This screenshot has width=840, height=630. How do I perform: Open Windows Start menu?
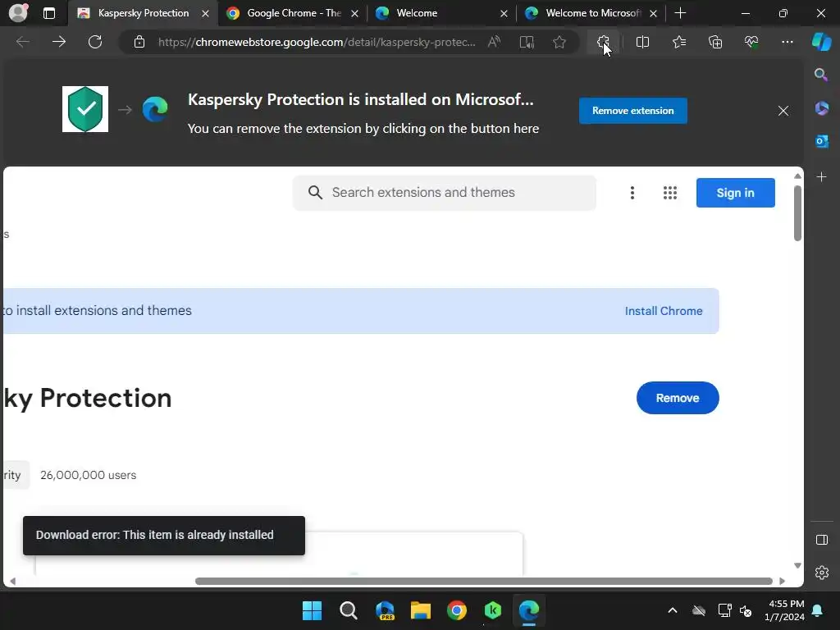(312, 610)
